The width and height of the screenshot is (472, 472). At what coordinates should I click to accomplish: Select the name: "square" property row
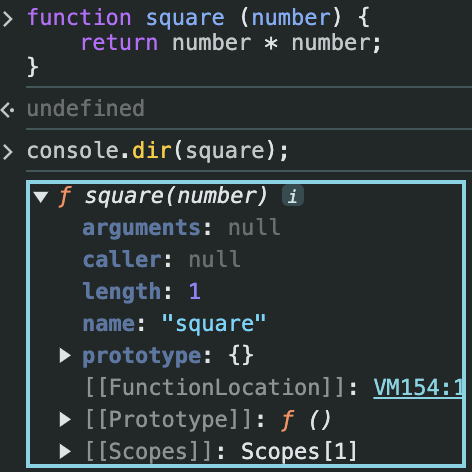click(x=174, y=323)
